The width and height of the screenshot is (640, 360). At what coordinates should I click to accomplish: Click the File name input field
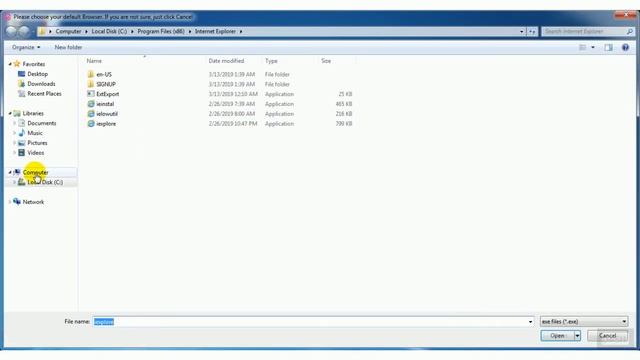tap(313, 322)
